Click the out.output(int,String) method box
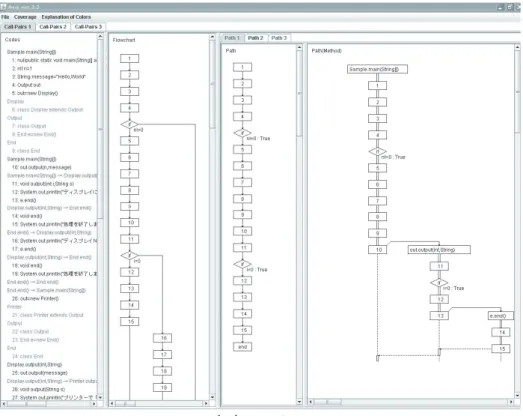 click(x=439, y=250)
